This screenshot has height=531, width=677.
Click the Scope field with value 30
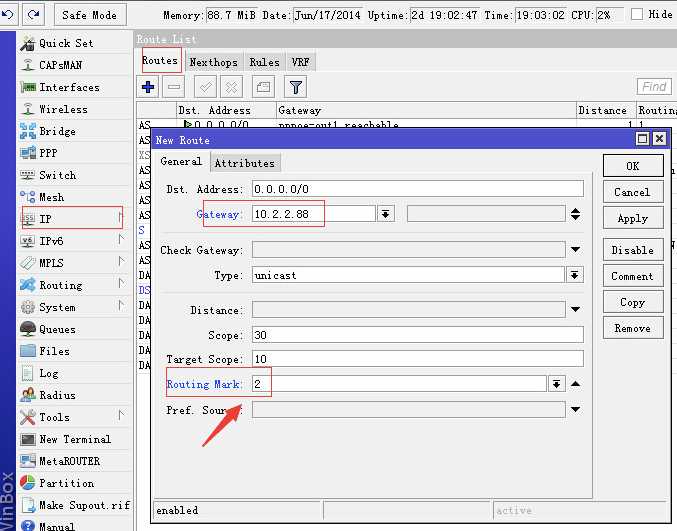tap(418, 335)
